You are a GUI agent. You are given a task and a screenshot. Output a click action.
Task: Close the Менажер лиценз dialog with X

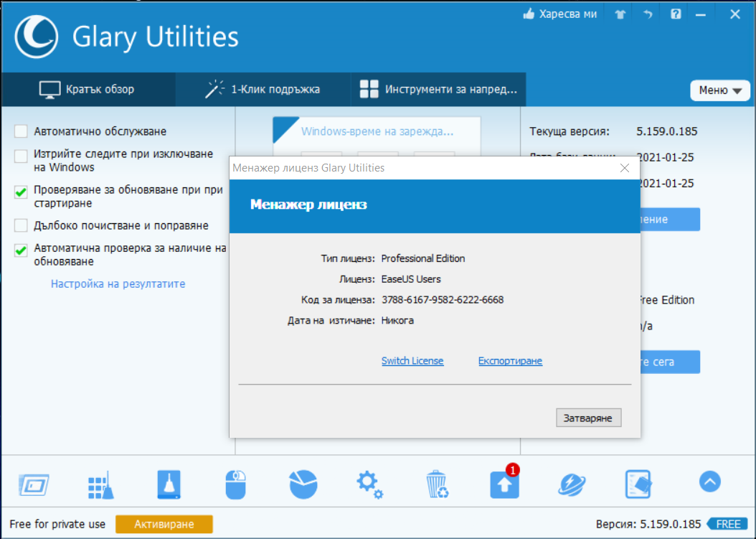(x=624, y=168)
